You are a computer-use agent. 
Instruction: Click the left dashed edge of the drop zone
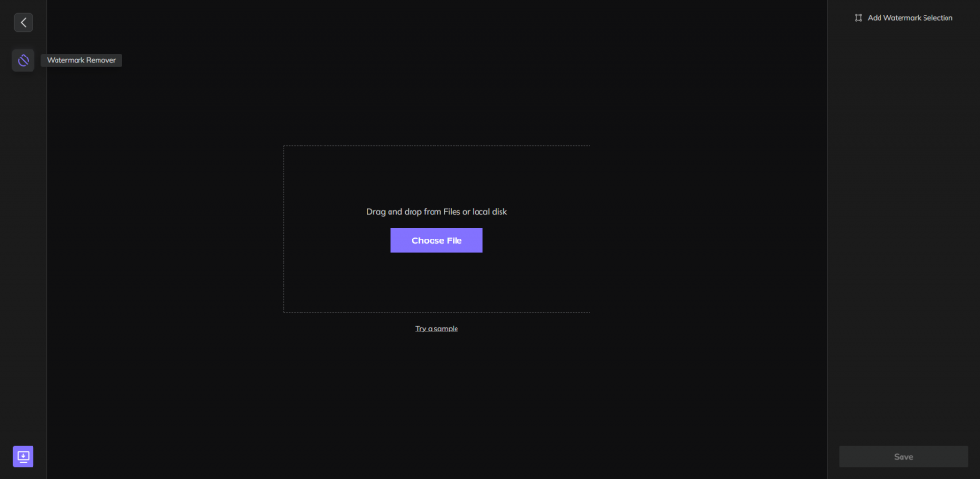pyautogui.click(x=284, y=229)
